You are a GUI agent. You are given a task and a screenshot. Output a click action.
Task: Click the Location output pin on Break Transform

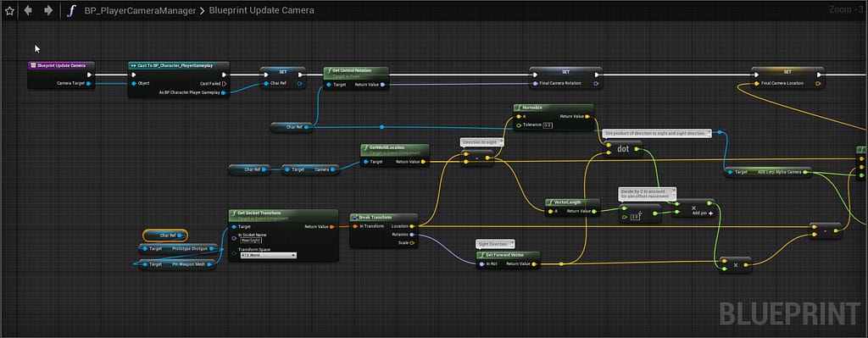[x=412, y=226]
